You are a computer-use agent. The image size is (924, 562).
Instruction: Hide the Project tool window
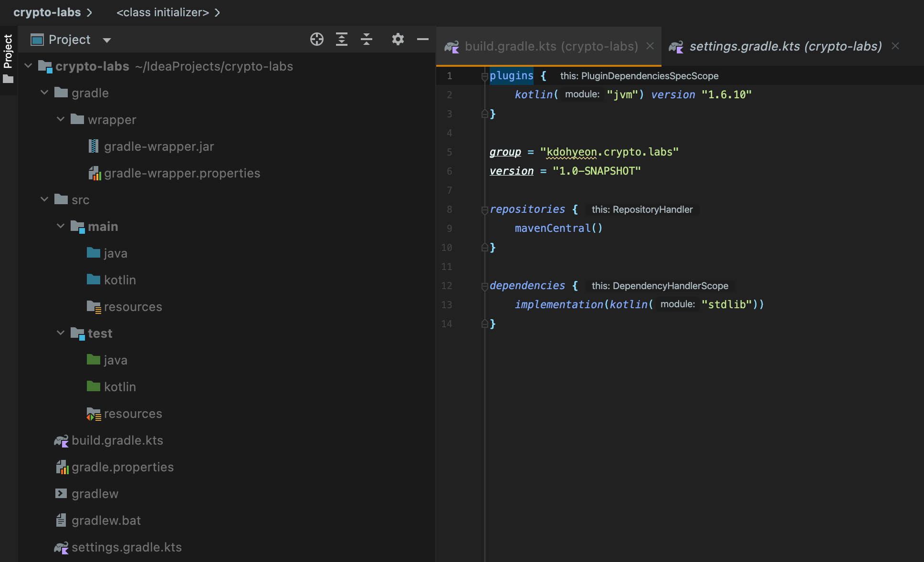[423, 39]
